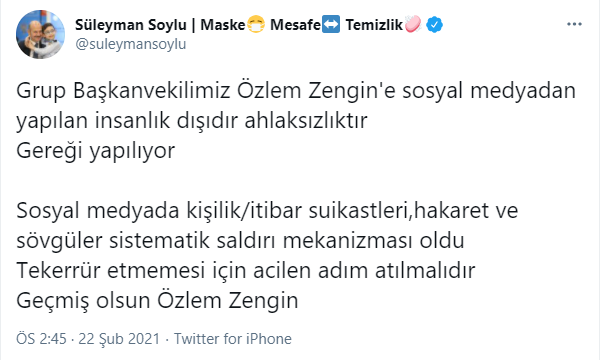Click the word Maske in name

[x=223, y=25]
